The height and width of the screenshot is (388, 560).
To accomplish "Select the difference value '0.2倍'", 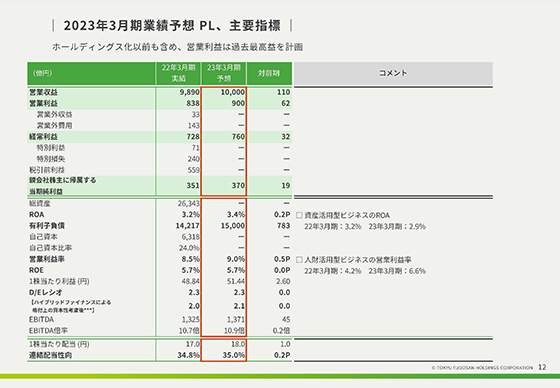I will click(x=282, y=330).
